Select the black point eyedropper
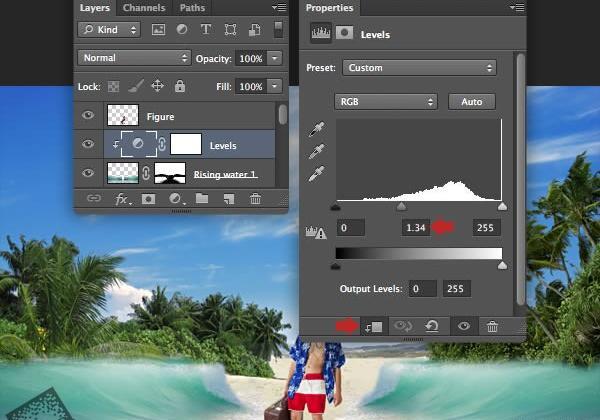The image size is (600, 420). (317, 129)
